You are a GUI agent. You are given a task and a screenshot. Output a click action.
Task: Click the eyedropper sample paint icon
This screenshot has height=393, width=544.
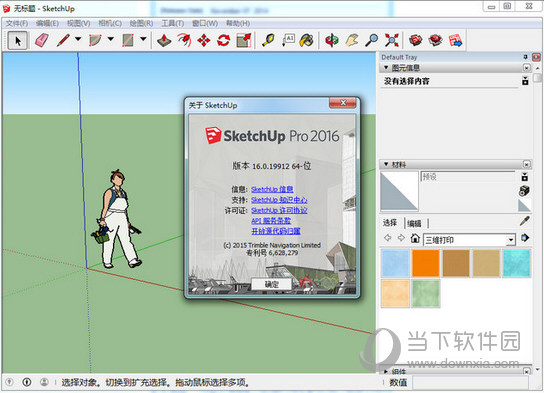click(x=525, y=221)
